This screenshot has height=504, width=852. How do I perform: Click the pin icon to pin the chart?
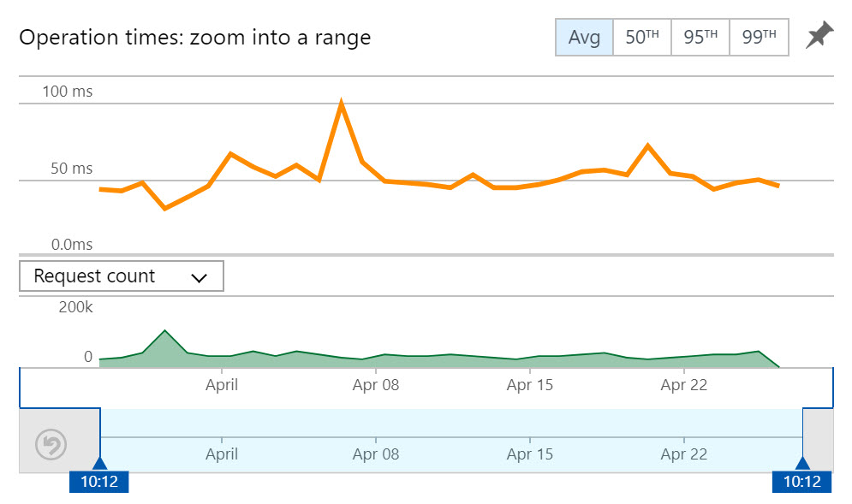(819, 34)
